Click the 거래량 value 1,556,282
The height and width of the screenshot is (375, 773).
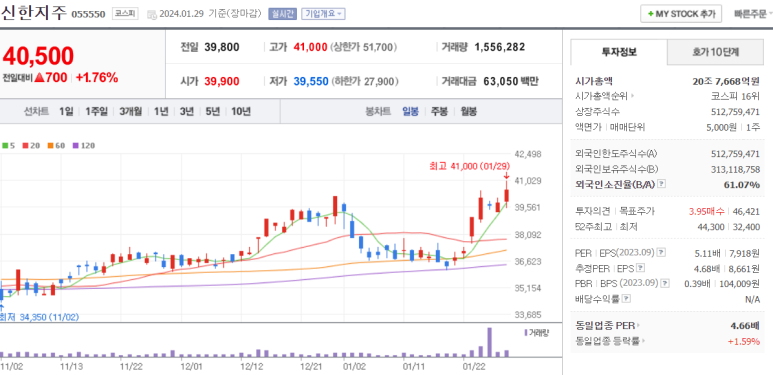click(x=500, y=47)
